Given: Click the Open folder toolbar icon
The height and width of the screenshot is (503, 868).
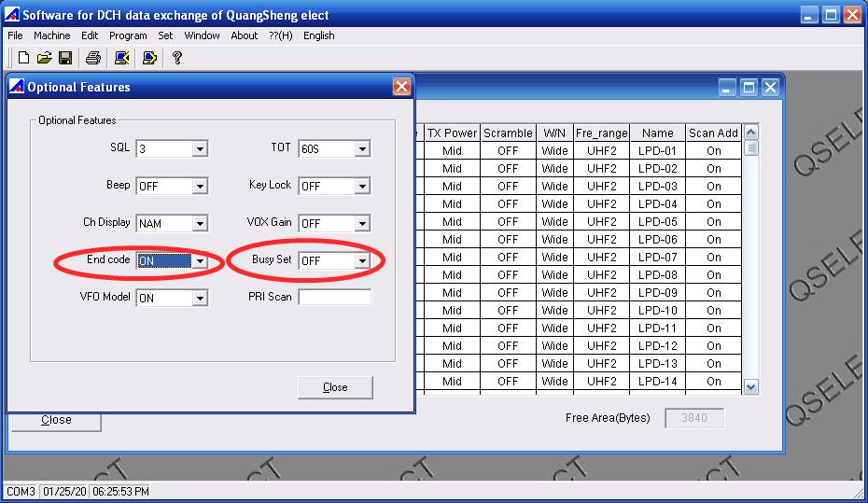Looking at the screenshot, I should coord(44,58).
